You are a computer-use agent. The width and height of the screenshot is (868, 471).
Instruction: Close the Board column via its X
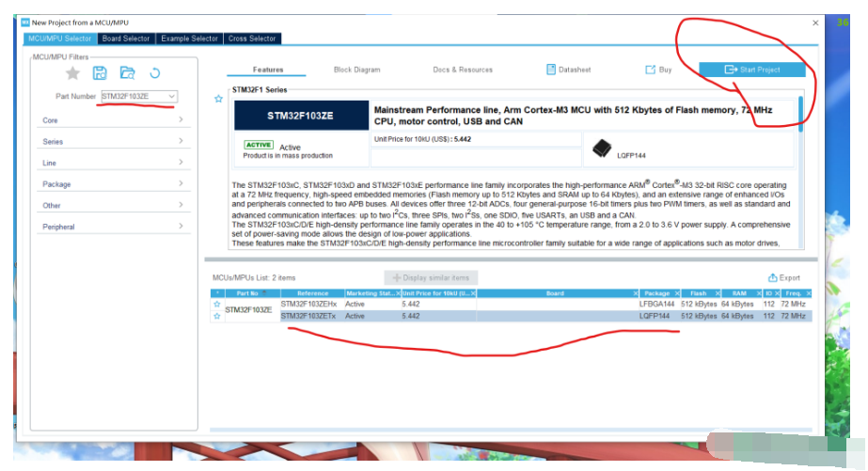(636, 293)
